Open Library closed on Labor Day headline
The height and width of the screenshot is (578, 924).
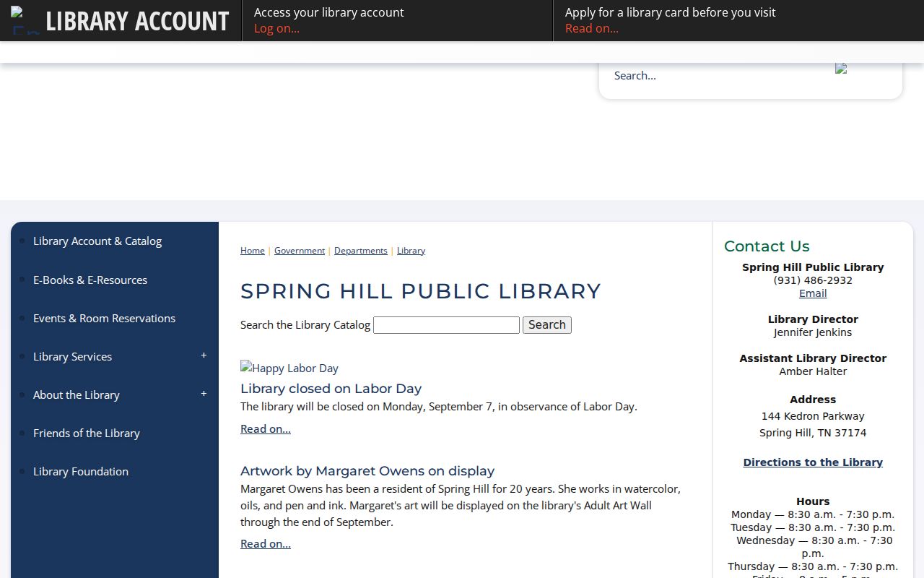331,389
